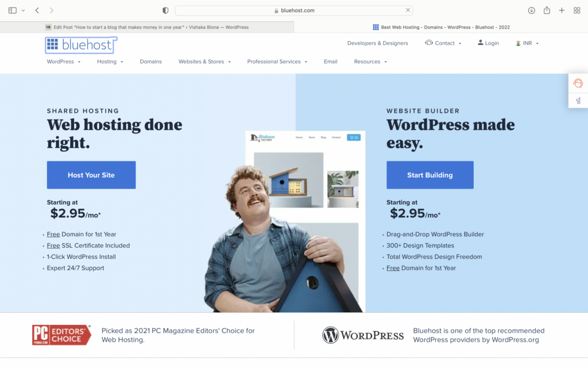Image resolution: width=588 pixels, height=368 pixels.
Task: Click the side widget icon below the support headset
Action: [x=578, y=100]
